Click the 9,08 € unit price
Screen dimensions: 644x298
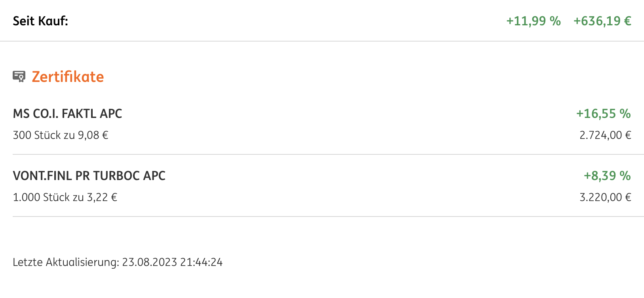click(x=93, y=135)
